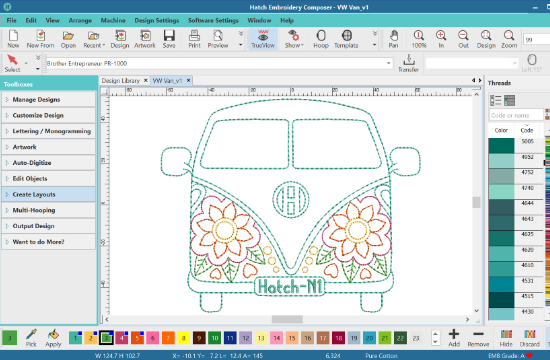
Task: Toggle the Template display
Action: pos(346,39)
